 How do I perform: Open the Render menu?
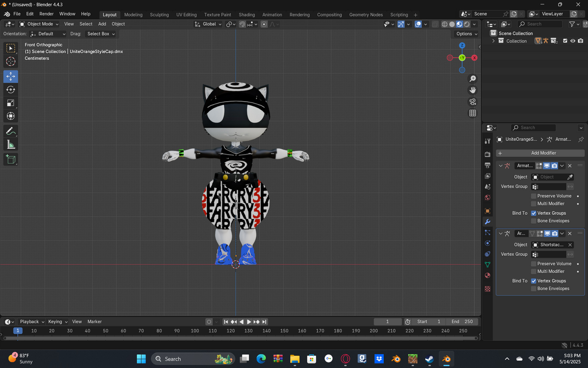point(46,14)
